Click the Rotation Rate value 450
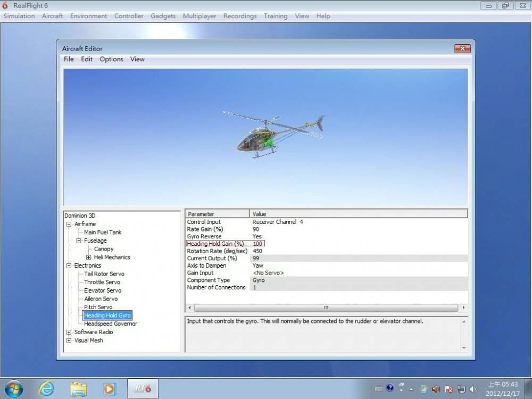The height and width of the screenshot is (399, 532). (x=257, y=251)
